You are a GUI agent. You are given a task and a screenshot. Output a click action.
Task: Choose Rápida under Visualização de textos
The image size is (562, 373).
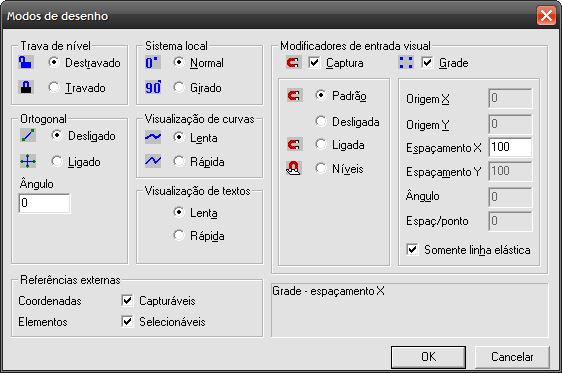click(179, 235)
